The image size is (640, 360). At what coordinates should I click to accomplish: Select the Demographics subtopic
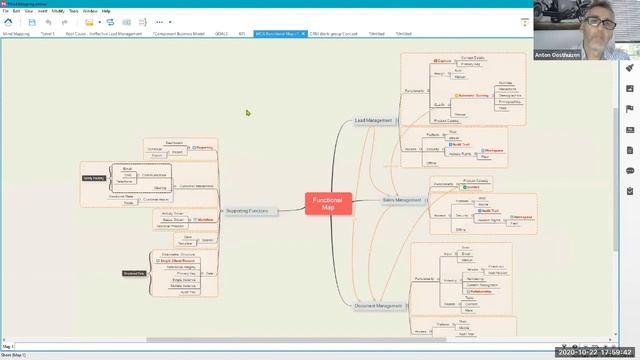tap(509, 96)
